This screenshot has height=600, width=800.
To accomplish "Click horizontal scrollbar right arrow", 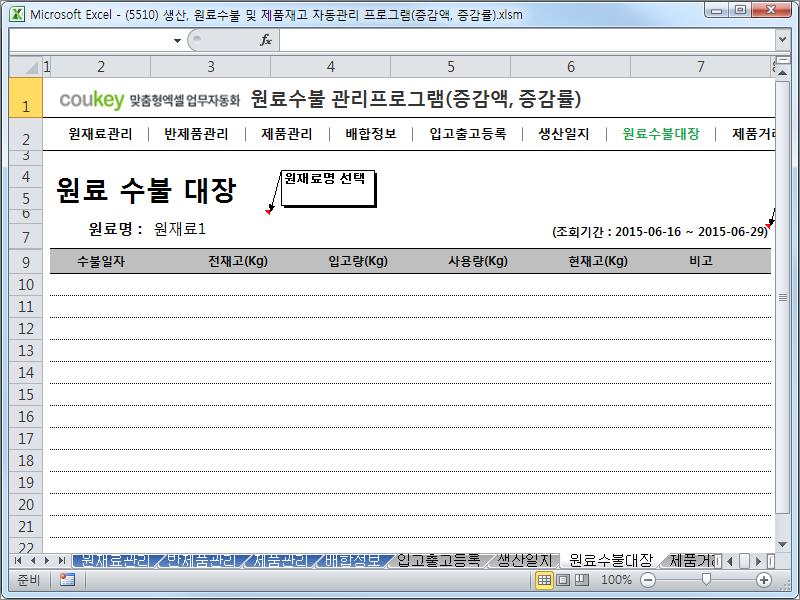I will click(759, 561).
